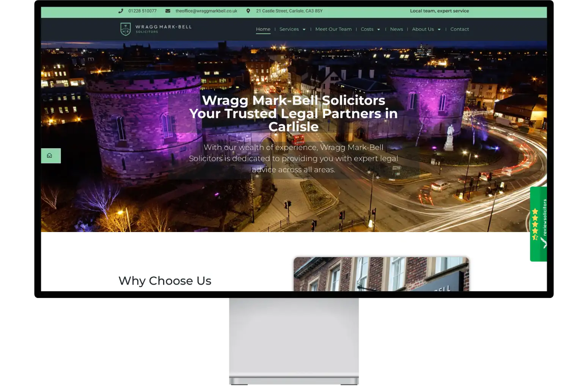Go to the Home menu item

pyautogui.click(x=263, y=29)
